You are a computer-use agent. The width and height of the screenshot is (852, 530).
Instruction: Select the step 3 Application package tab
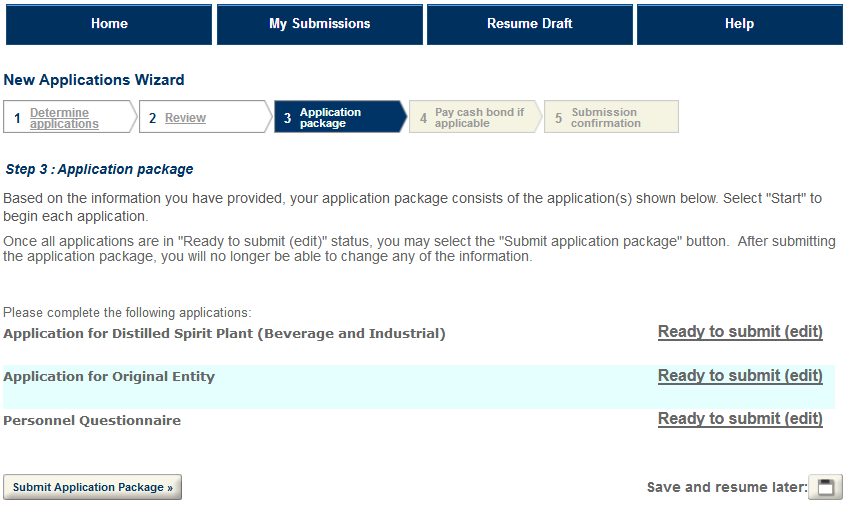pos(330,118)
